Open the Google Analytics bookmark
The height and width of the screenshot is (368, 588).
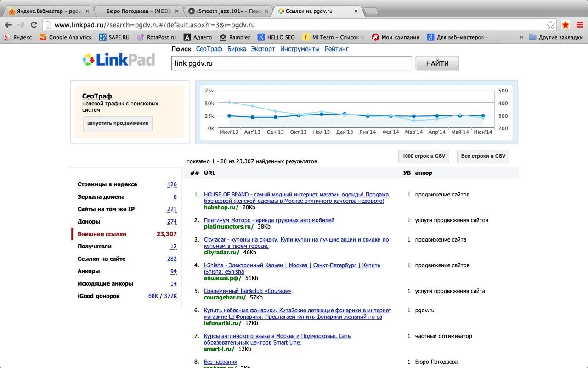click(x=65, y=37)
